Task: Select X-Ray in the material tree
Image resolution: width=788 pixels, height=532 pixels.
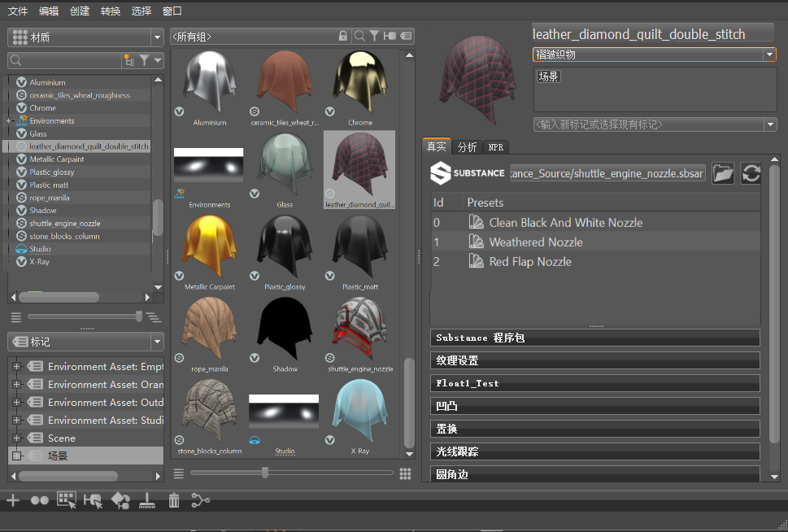Action: click(39, 261)
